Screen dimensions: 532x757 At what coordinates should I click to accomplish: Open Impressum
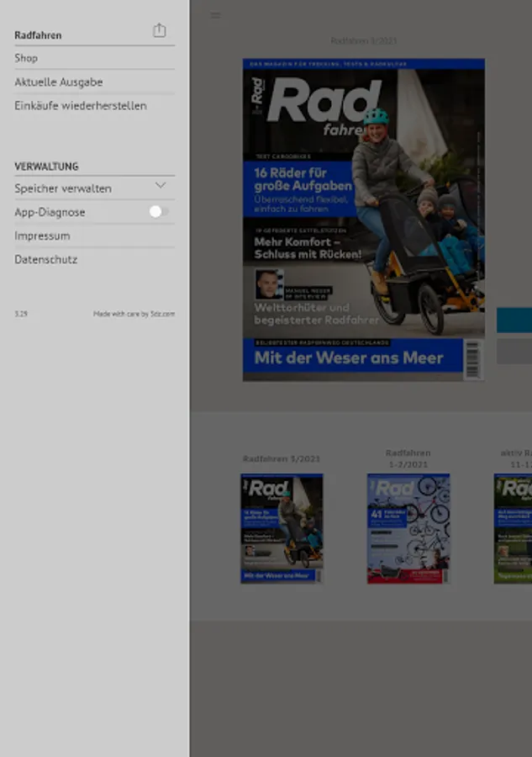(94, 236)
